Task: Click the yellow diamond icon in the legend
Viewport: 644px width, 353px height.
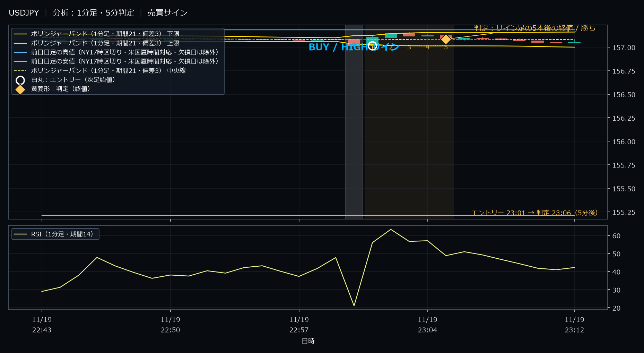Action: click(x=20, y=89)
